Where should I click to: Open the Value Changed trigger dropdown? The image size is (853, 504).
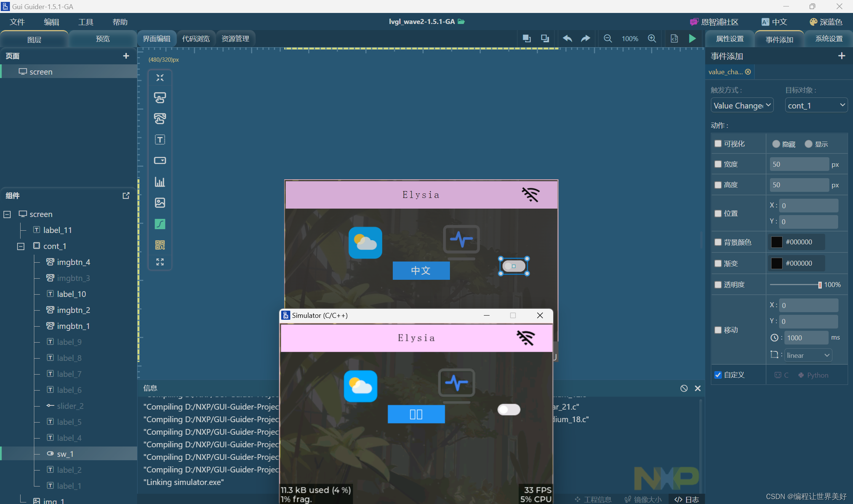[x=742, y=105]
